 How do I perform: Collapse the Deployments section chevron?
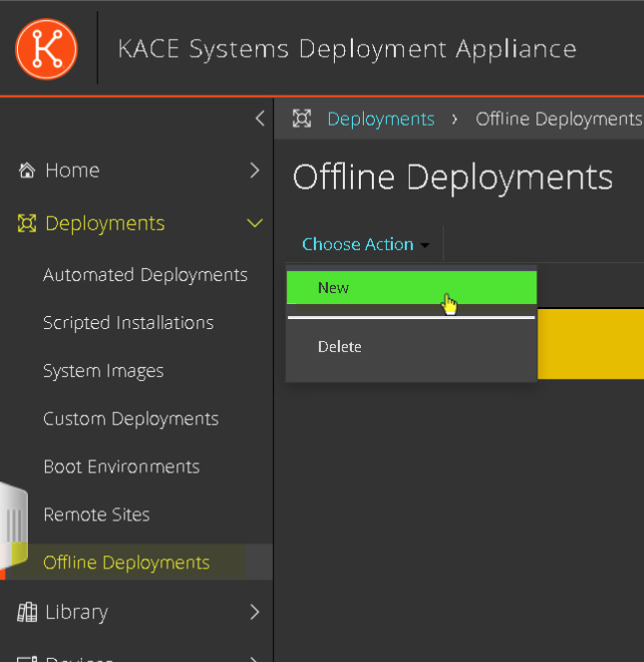tap(254, 223)
